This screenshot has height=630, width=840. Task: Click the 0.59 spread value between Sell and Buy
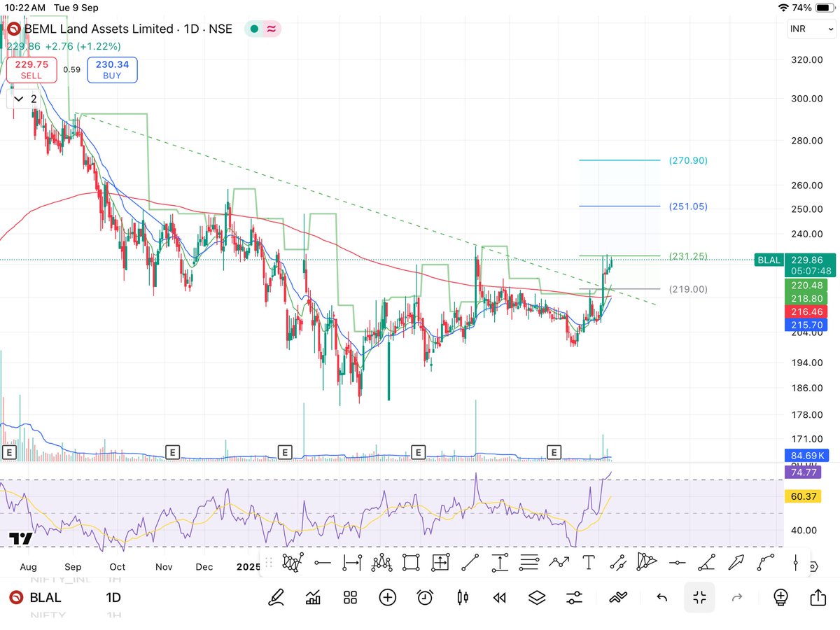pos(71,69)
